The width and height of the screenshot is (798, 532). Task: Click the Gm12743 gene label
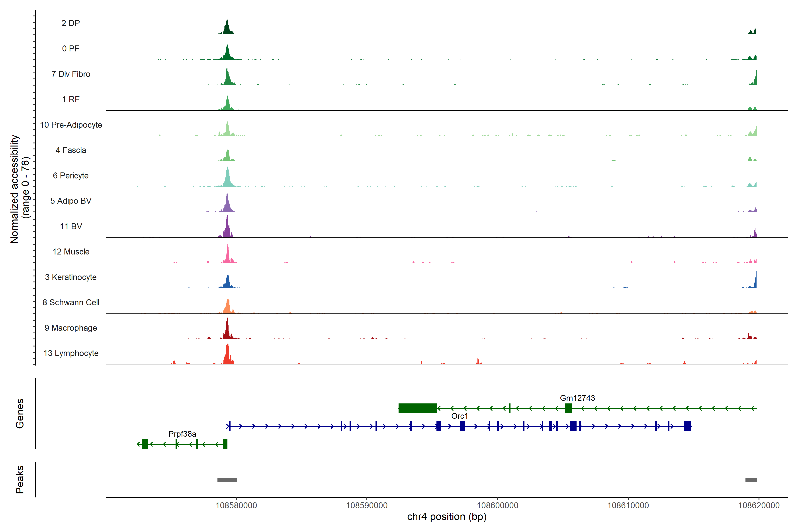pos(577,398)
